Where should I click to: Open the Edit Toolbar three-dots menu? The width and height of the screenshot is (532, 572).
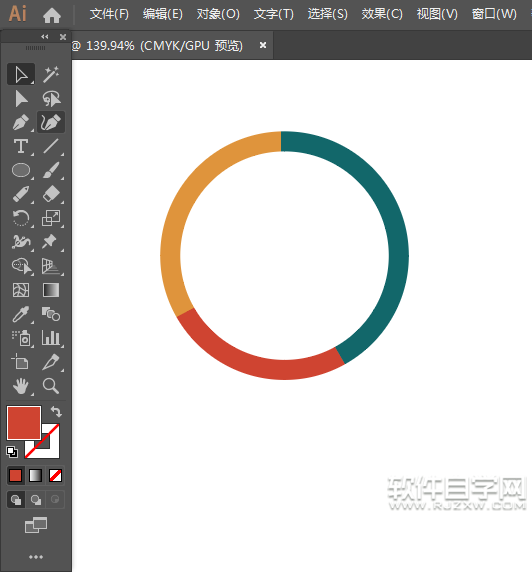pyautogui.click(x=36, y=557)
